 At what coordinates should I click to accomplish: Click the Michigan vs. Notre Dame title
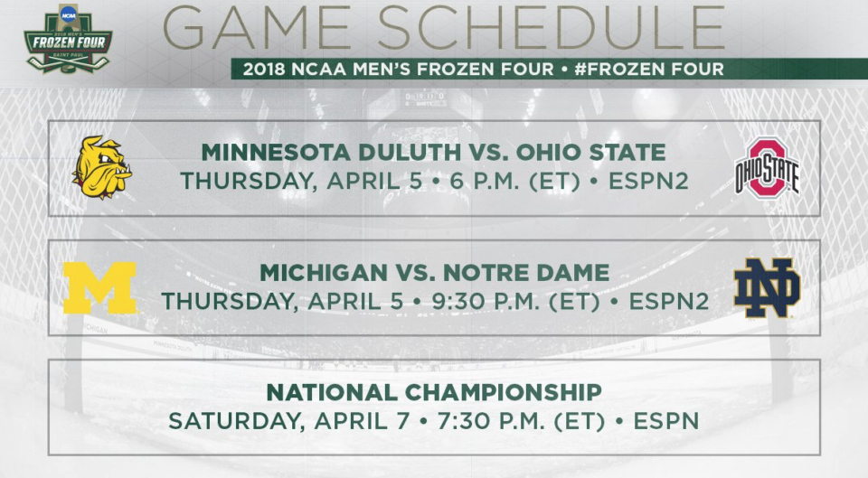coord(435,273)
